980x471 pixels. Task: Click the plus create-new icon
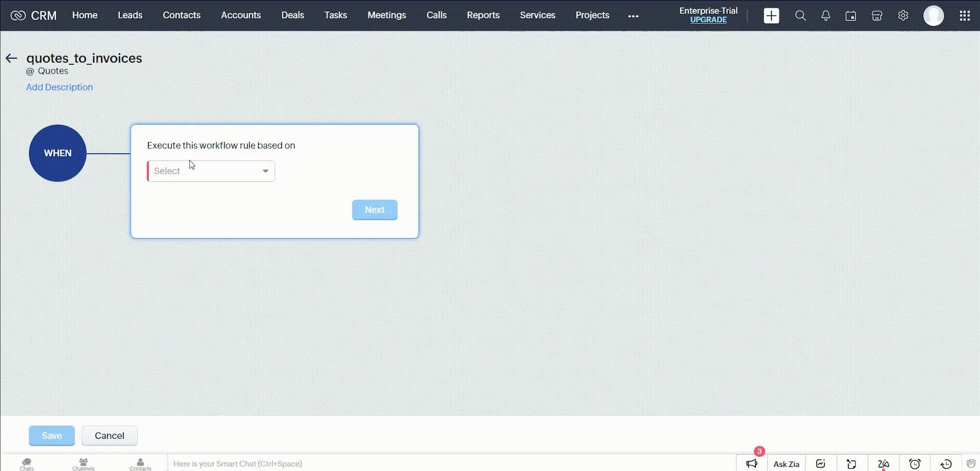771,16
